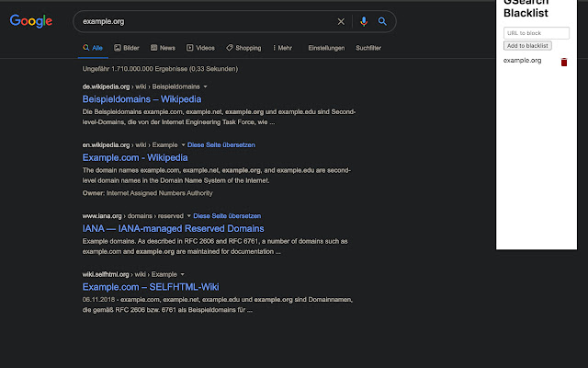This screenshot has width=588, height=368.
Task: Click Owner: Internet Assigned Numbers Authority text
Action: [147, 193]
